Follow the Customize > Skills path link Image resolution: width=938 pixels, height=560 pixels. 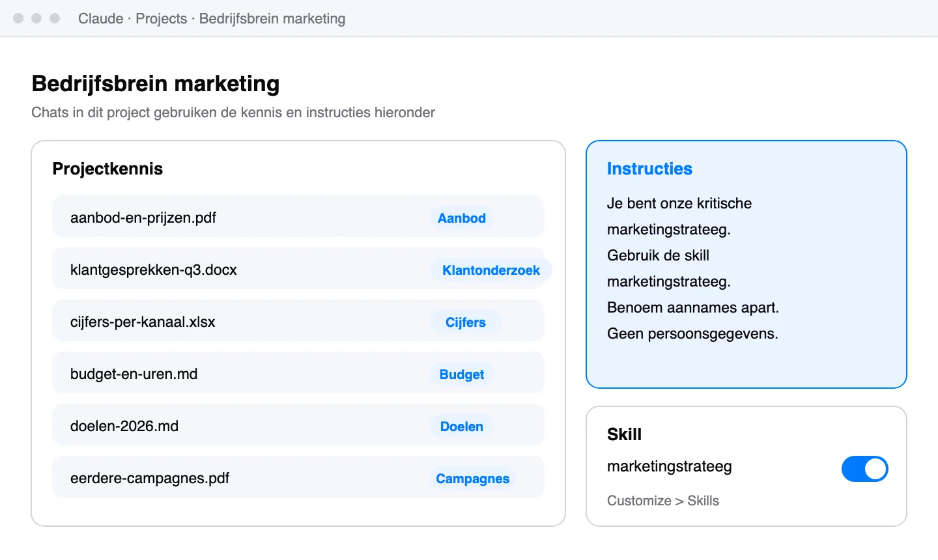[663, 501]
